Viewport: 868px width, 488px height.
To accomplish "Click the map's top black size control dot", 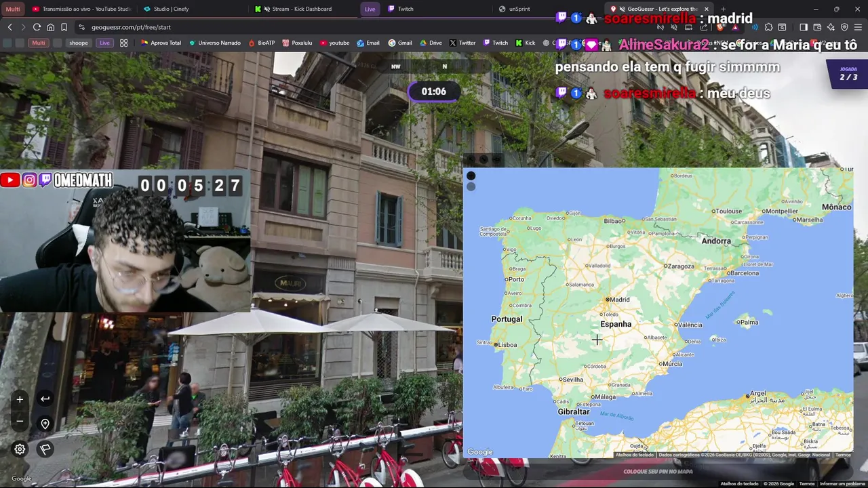I will point(471,176).
